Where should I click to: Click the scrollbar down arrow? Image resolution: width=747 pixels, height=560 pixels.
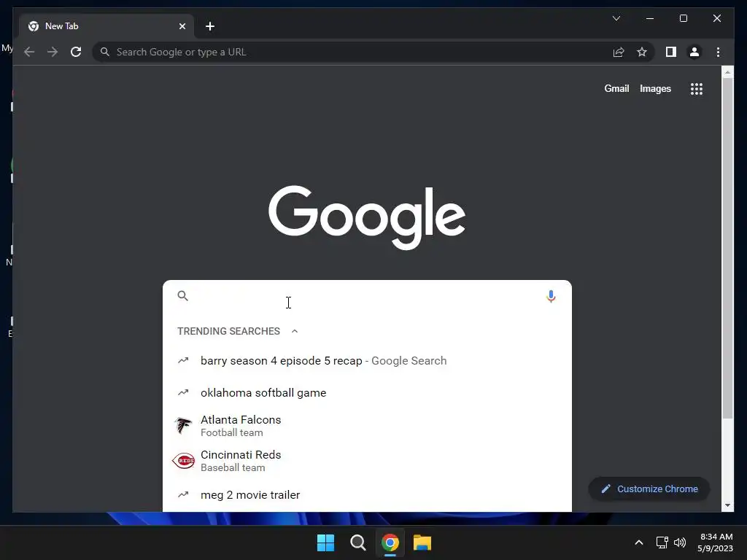[727, 505]
